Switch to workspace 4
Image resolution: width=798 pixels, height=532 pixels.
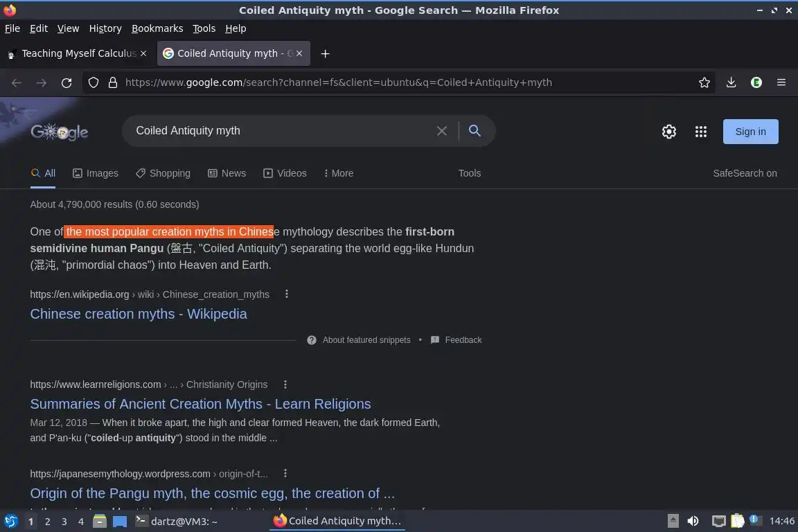click(80, 522)
